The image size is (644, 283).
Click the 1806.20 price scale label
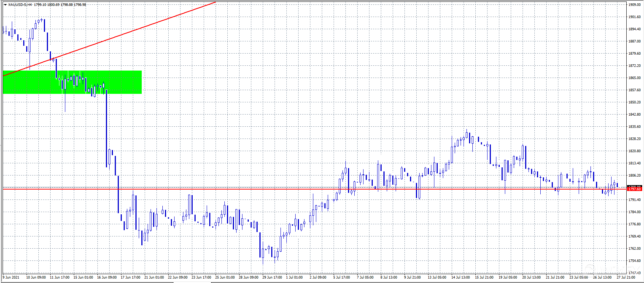[634, 175]
